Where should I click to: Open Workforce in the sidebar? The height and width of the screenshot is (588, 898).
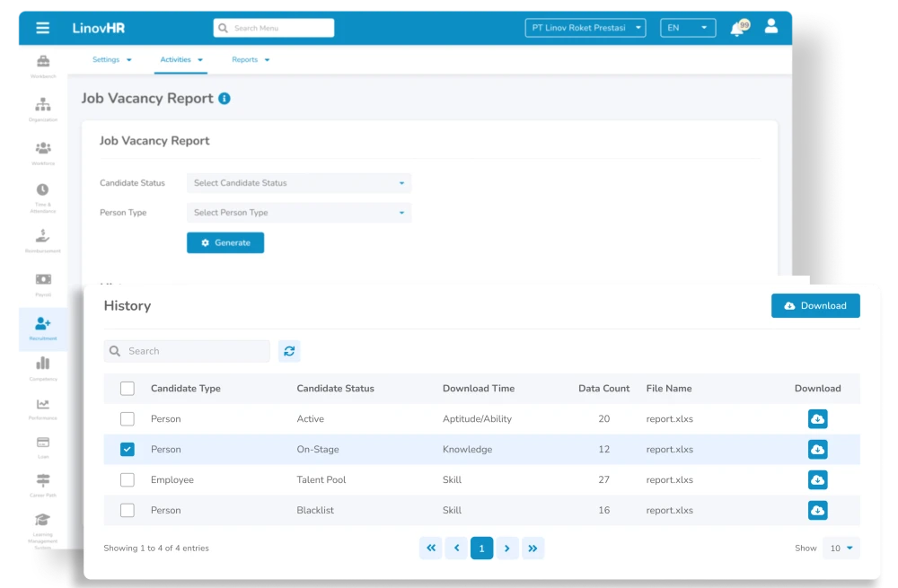43,153
